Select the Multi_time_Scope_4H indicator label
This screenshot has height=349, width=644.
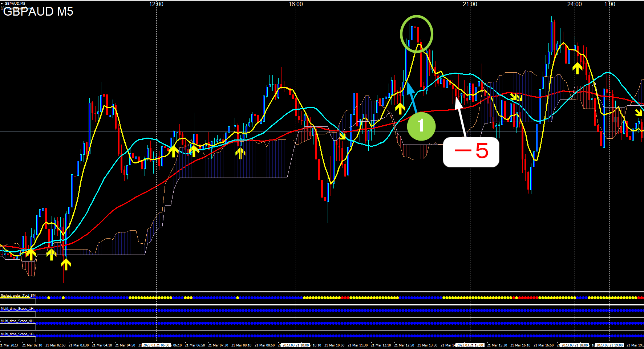[17, 321]
